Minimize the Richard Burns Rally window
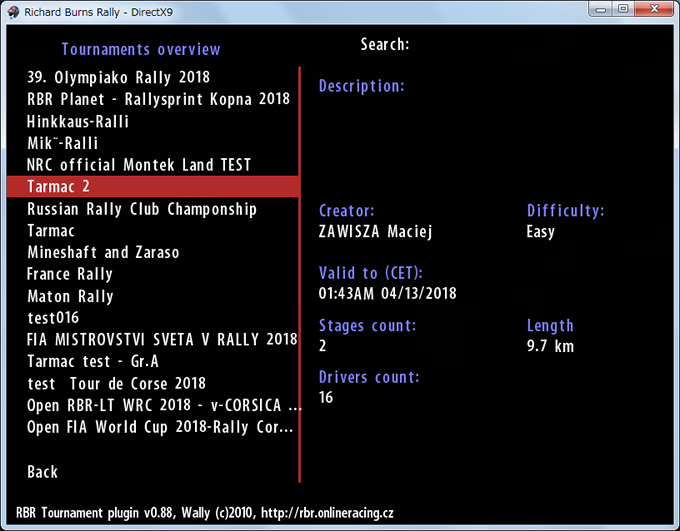The image size is (680, 531). (601, 9)
